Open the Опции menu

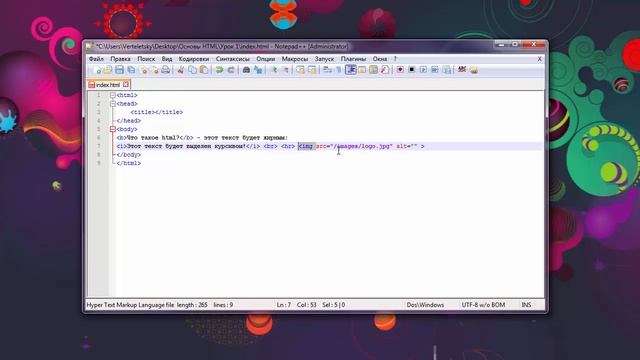(266, 59)
